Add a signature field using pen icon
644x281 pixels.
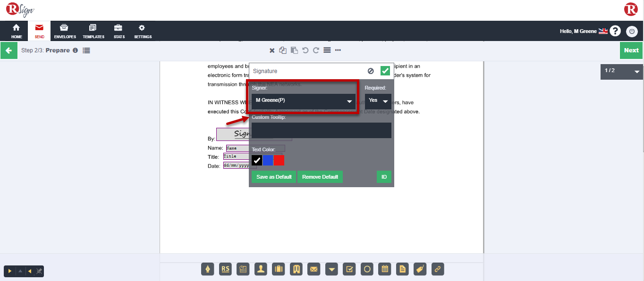208,269
